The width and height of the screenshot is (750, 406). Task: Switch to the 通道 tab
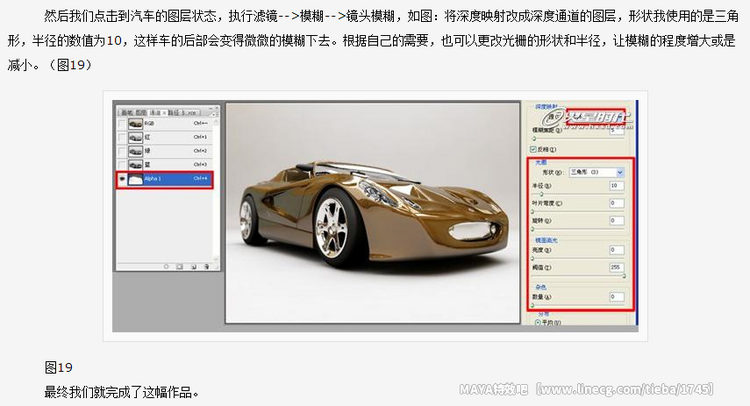tap(156, 113)
